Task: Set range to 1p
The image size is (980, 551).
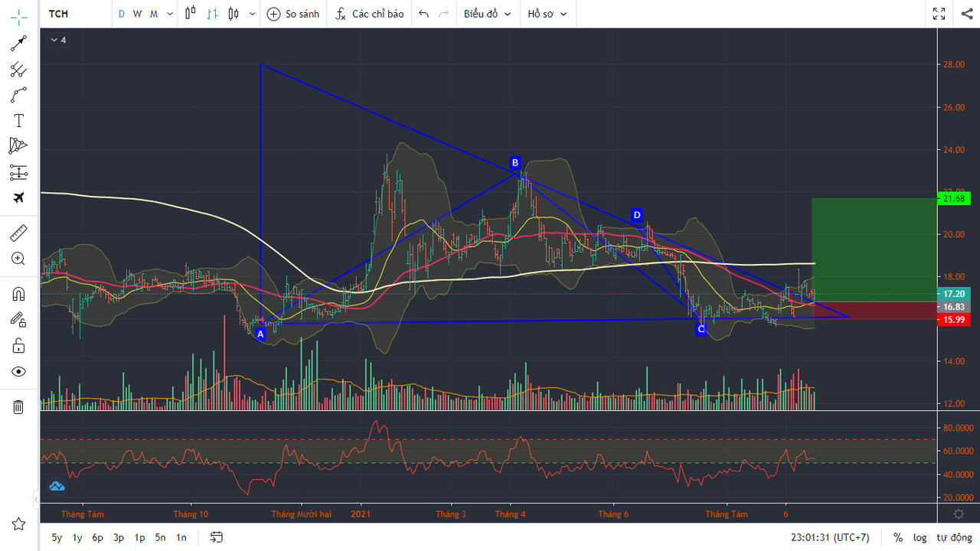Action: coord(139,537)
